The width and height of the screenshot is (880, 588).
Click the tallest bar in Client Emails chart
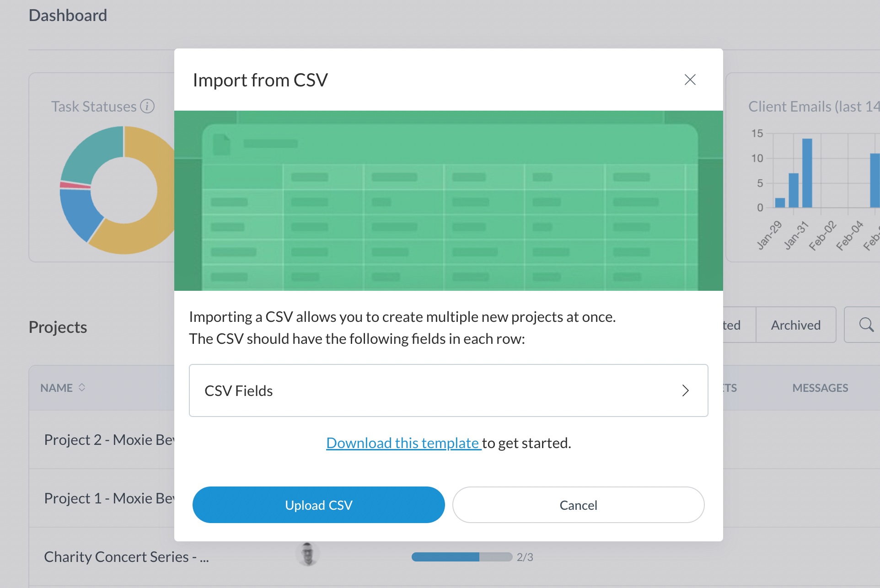(807, 173)
